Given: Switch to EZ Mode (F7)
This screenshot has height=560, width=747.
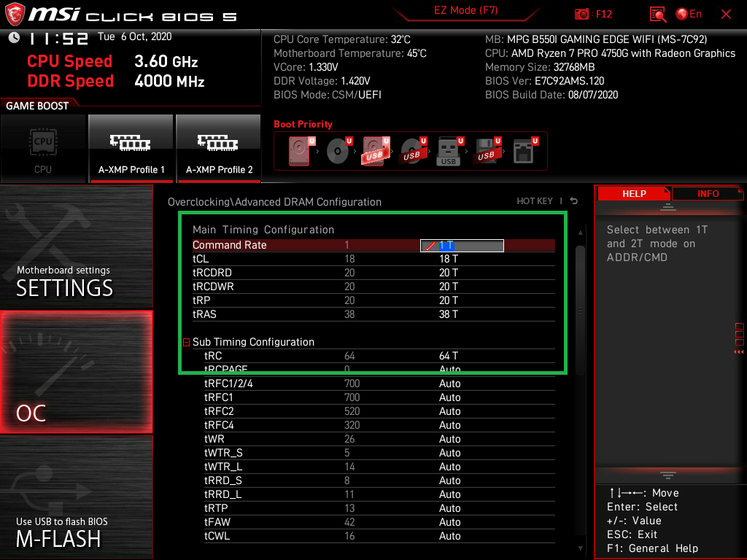Looking at the screenshot, I should tap(466, 10).
